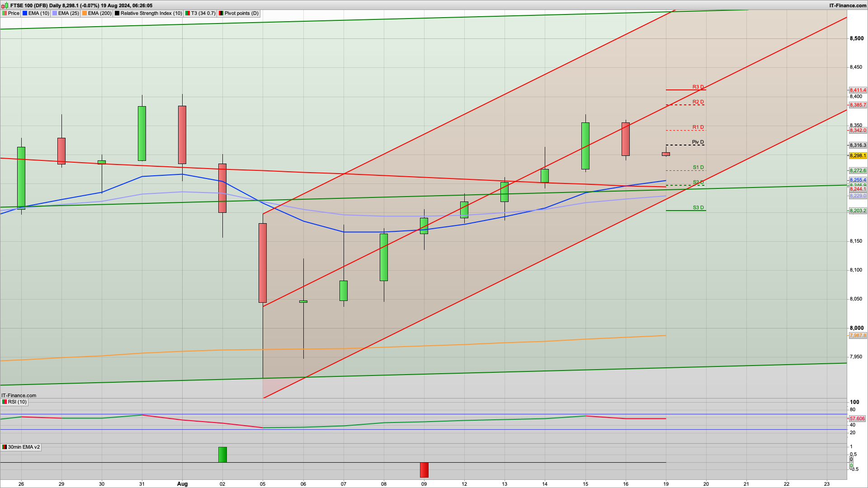Screen dimensions: 868x488
Task: Click the S2 D support label
Action: point(698,182)
